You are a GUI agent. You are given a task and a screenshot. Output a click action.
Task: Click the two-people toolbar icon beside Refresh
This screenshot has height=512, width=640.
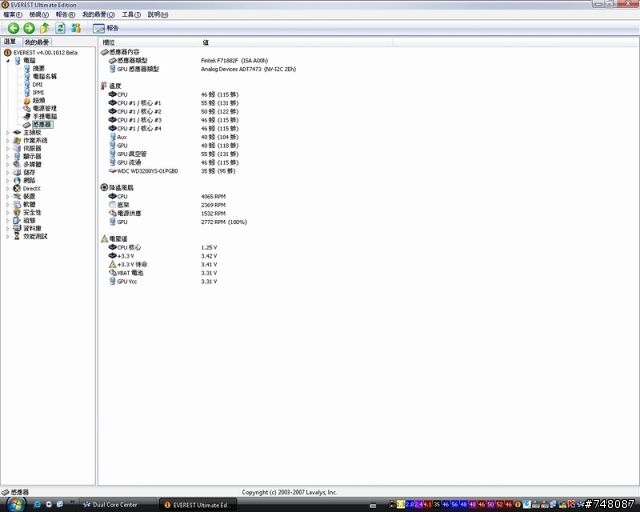tap(76, 28)
